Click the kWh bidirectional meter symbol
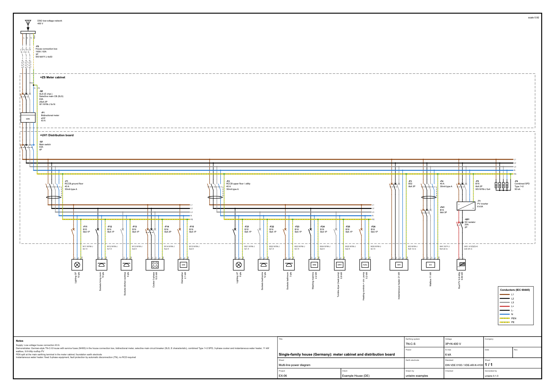The width and height of the screenshot is (555, 392). point(28,117)
